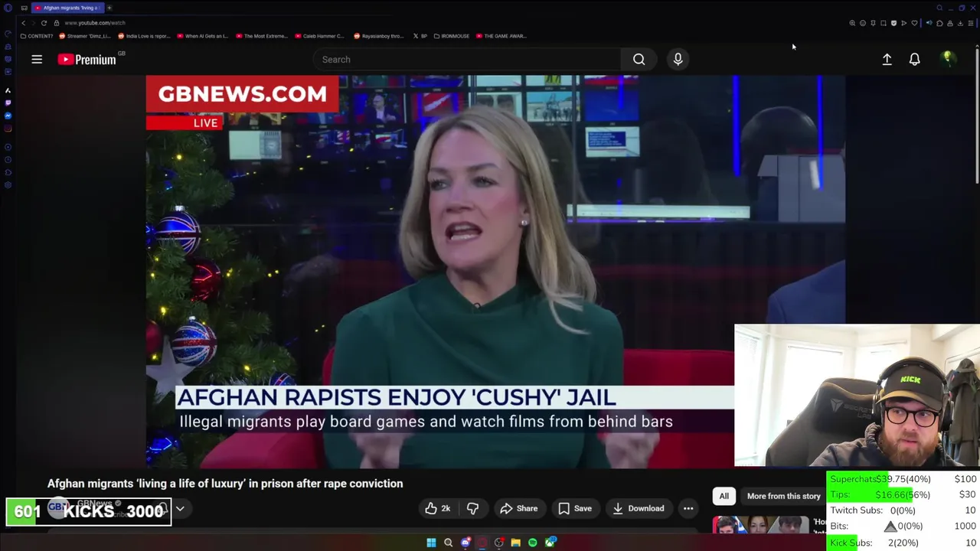Share the video
The width and height of the screenshot is (980, 551).
tap(518, 508)
